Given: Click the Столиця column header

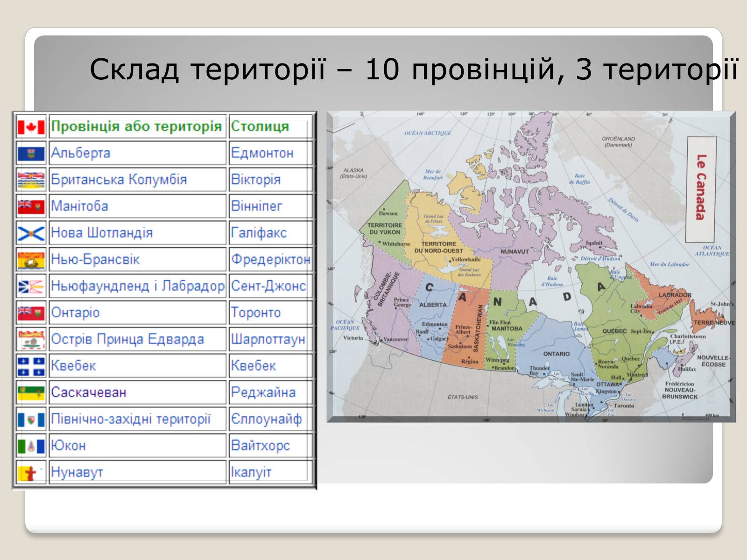Looking at the screenshot, I should 270,126.
